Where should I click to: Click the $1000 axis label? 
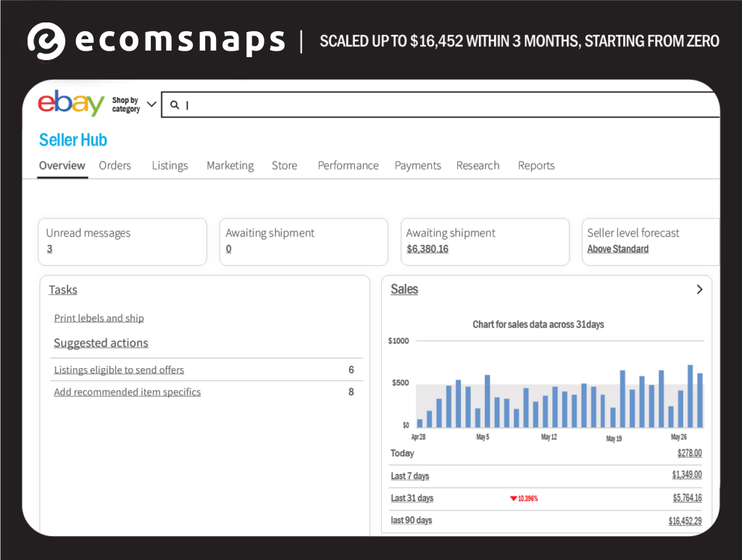(399, 341)
